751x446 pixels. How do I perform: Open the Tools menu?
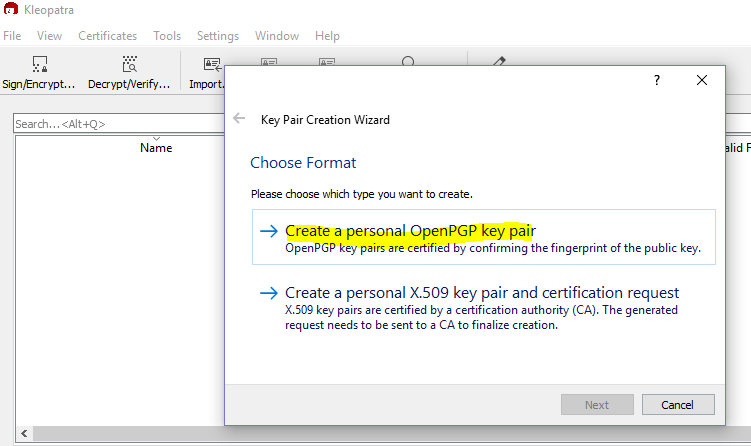(x=167, y=36)
